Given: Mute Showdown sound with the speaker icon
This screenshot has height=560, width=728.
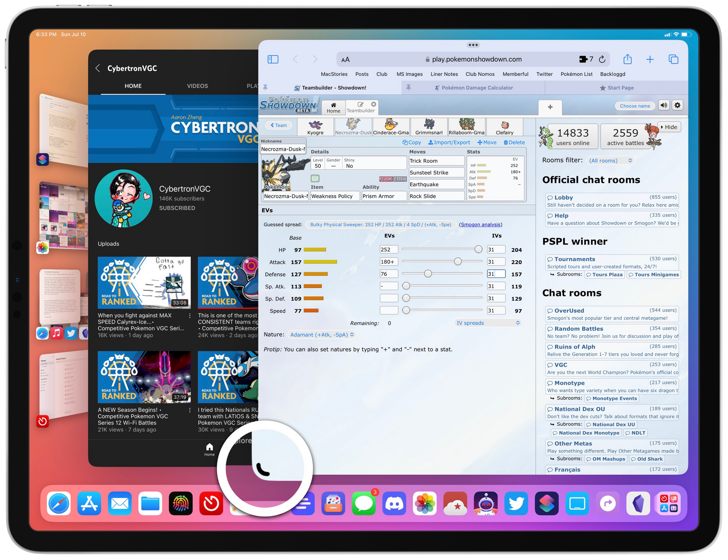Looking at the screenshot, I should point(664,105).
